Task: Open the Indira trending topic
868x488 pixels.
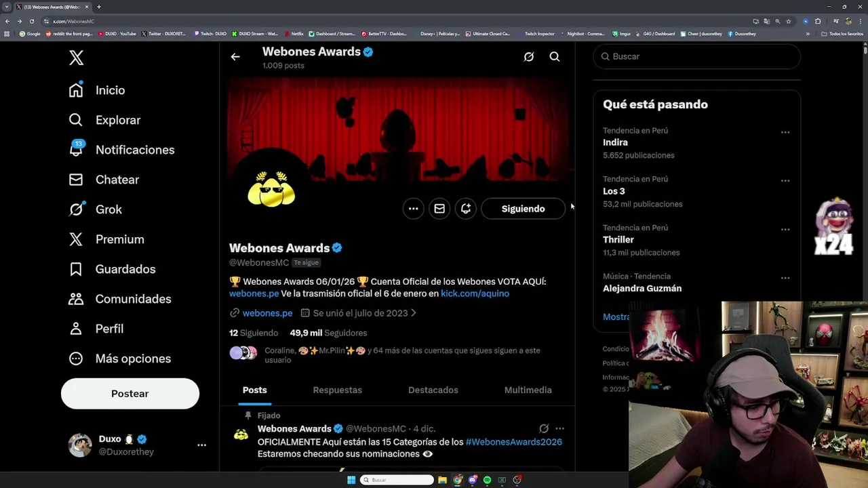Action: tap(615, 142)
